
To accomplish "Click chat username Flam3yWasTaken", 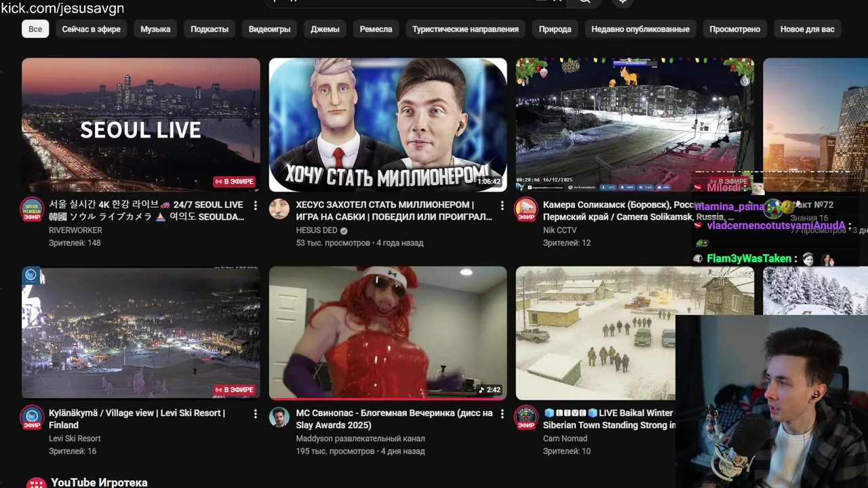I will pyautogui.click(x=749, y=258).
